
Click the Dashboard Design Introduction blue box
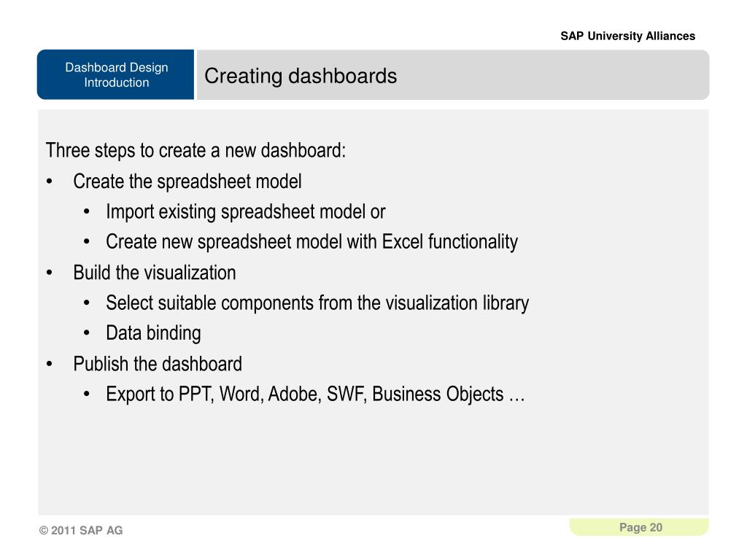(x=116, y=75)
